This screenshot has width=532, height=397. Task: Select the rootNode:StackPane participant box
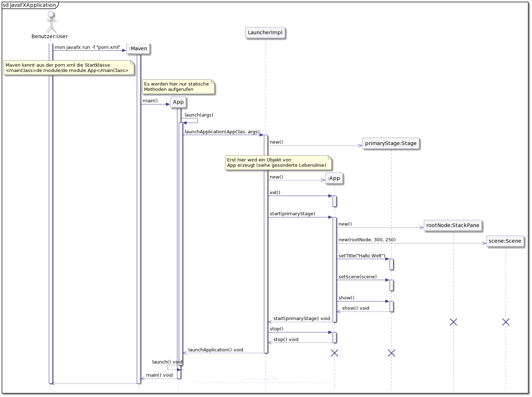(453, 225)
